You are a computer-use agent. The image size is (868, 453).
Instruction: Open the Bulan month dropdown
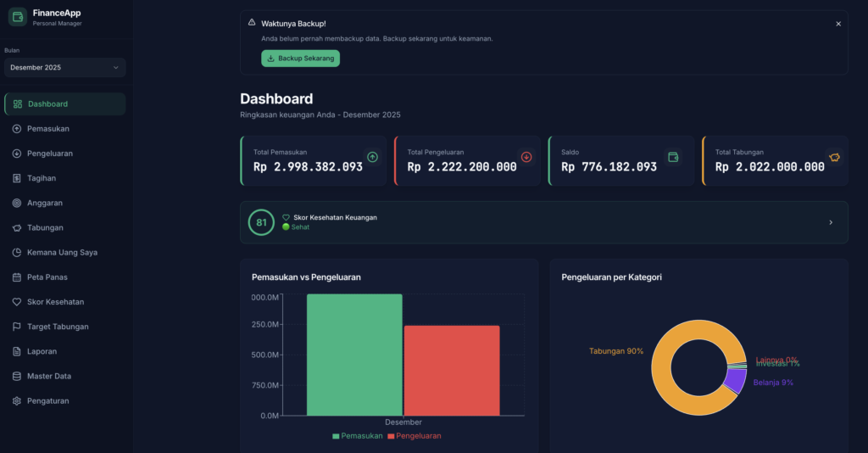64,68
